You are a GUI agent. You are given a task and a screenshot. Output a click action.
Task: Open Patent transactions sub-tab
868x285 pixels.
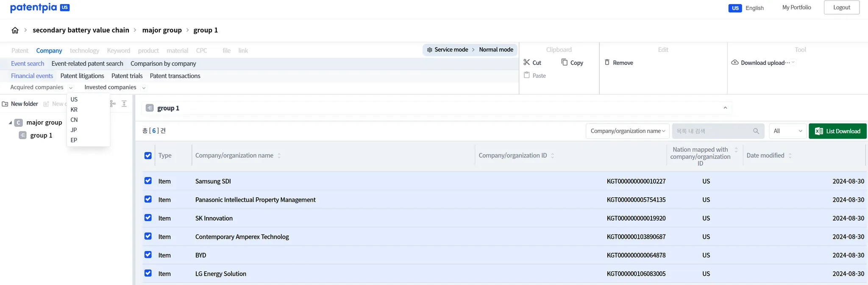175,76
